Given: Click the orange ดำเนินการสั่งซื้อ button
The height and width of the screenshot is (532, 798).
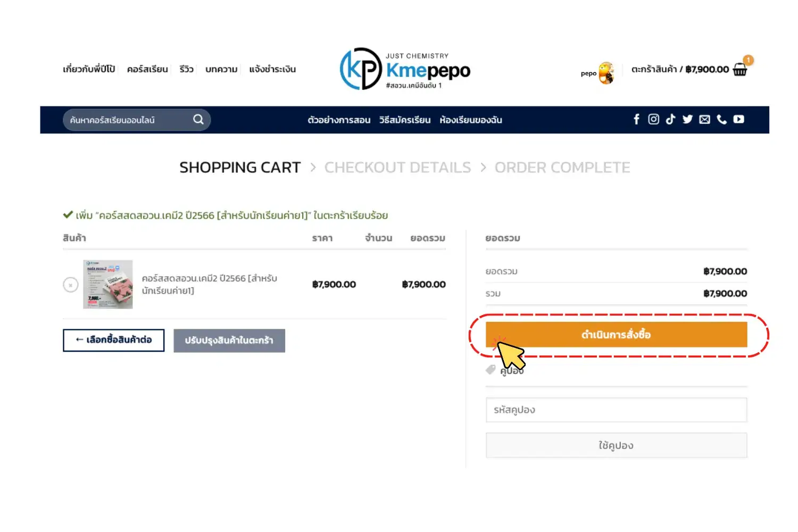Looking at the screenshot, I should tap(616, 335).
